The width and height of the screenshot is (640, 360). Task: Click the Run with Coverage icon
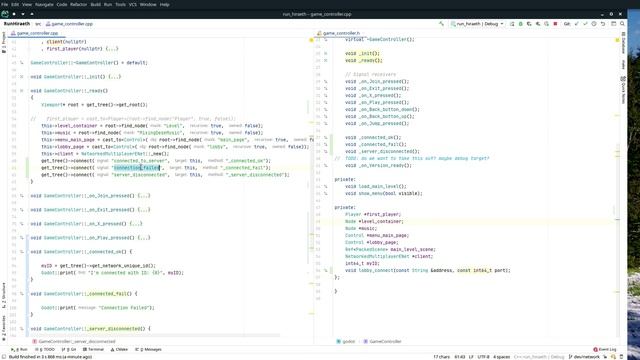(x=529, y=24)
